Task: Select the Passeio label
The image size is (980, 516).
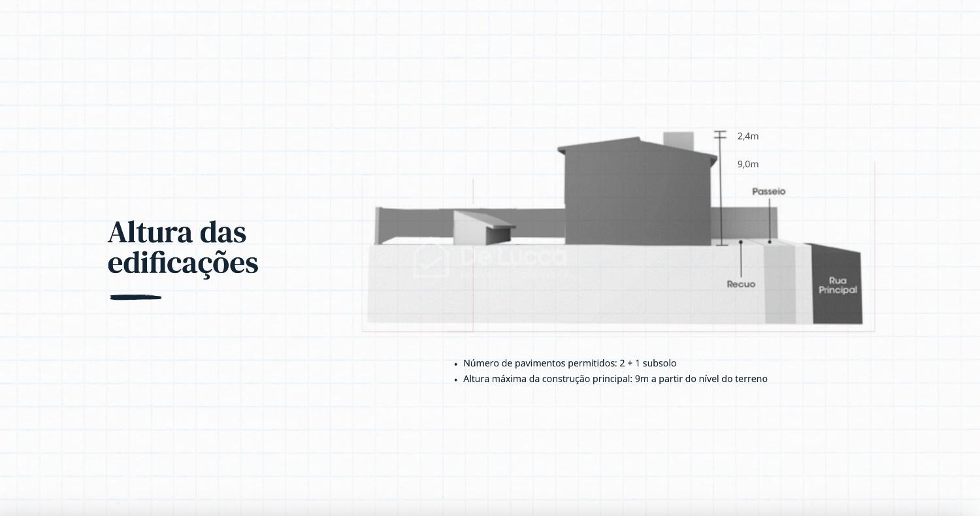Action: (768, 191)
